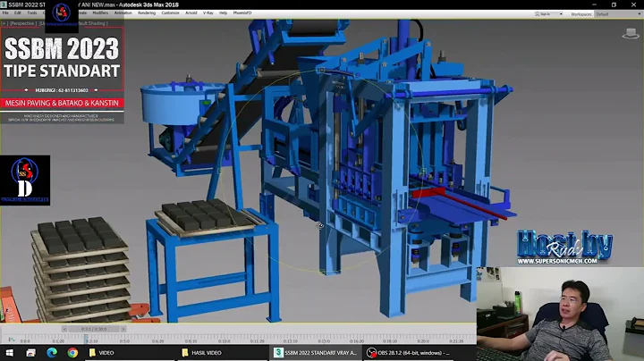Image resolution: width=644 pixels, height=361 pixels.
Task: Click the red plate on the machine conveyor
Action: pyautogui.click(x=428, y=192)
